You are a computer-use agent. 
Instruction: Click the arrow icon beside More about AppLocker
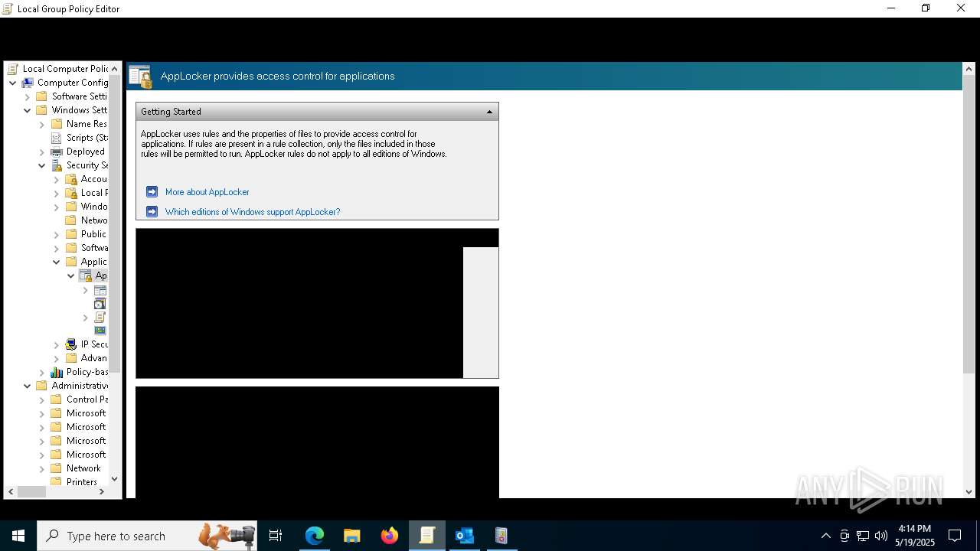pyautogui.click(x=152, y=192)
